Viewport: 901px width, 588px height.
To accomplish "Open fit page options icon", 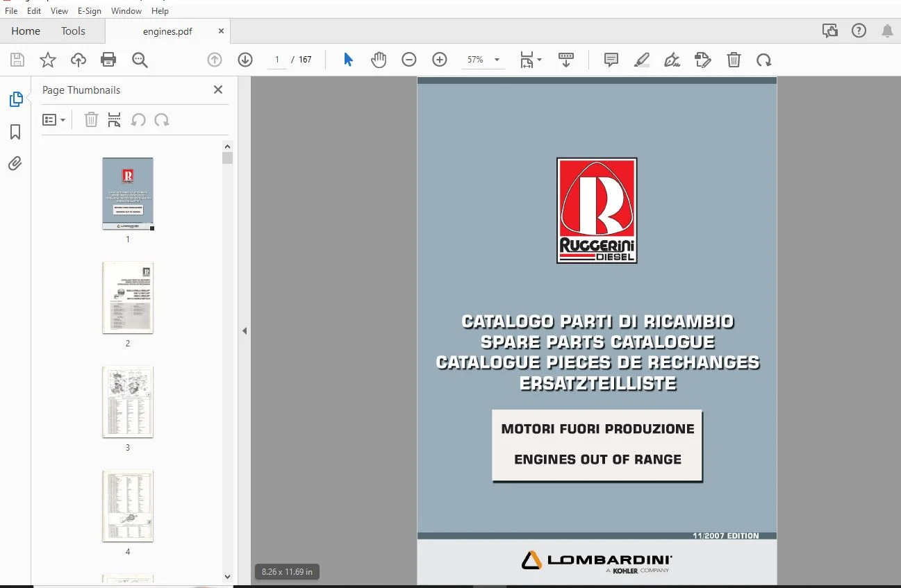I will tap(531, 60).
